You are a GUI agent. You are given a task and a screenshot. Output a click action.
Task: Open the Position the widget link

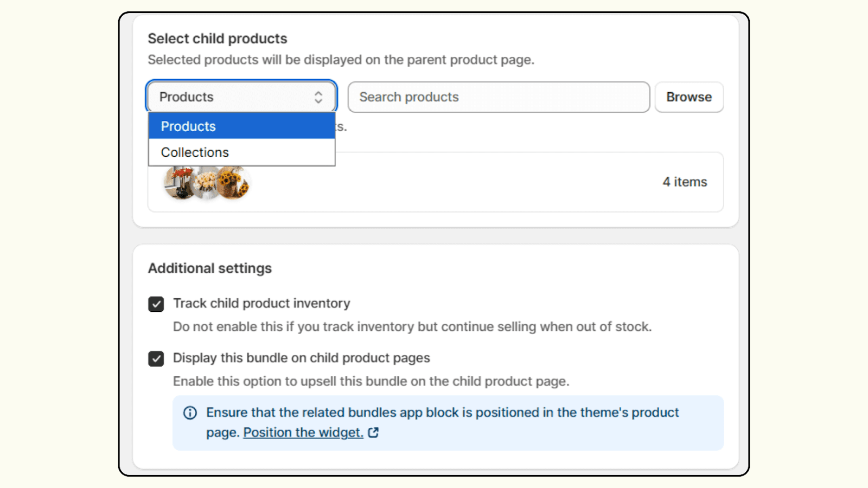(x=303, y=432)
